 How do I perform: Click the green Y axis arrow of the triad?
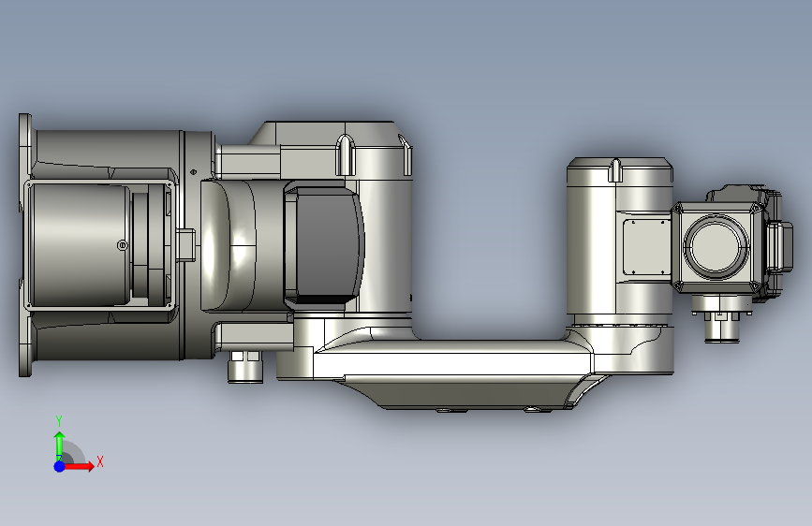pos(60,446)
